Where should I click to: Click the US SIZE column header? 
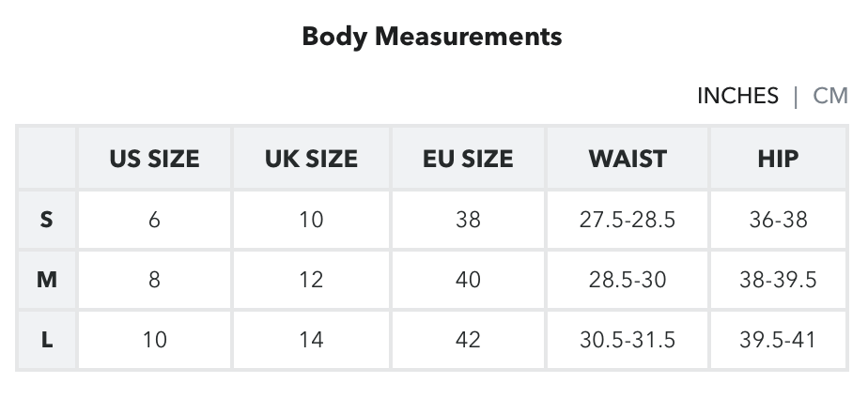coord(154,159)
